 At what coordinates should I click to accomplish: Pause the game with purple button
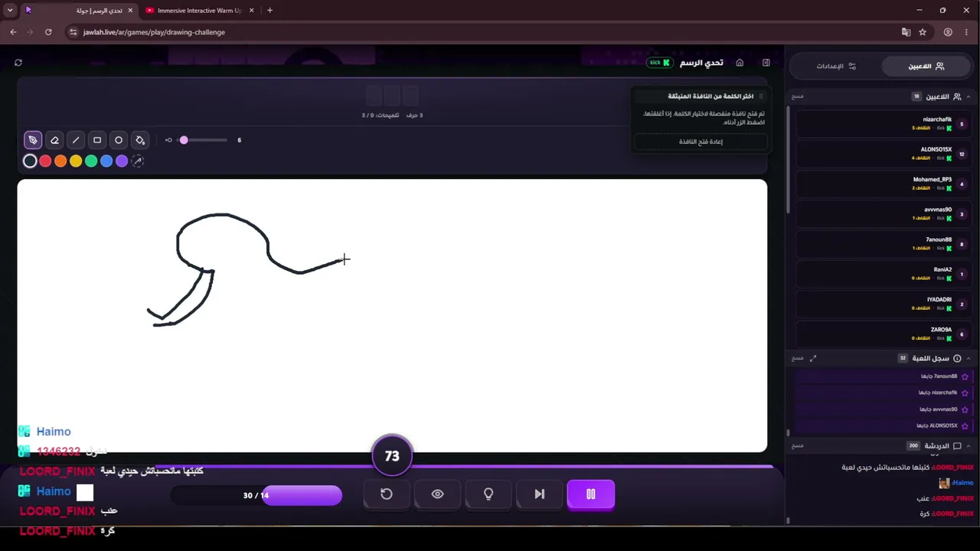590,494
